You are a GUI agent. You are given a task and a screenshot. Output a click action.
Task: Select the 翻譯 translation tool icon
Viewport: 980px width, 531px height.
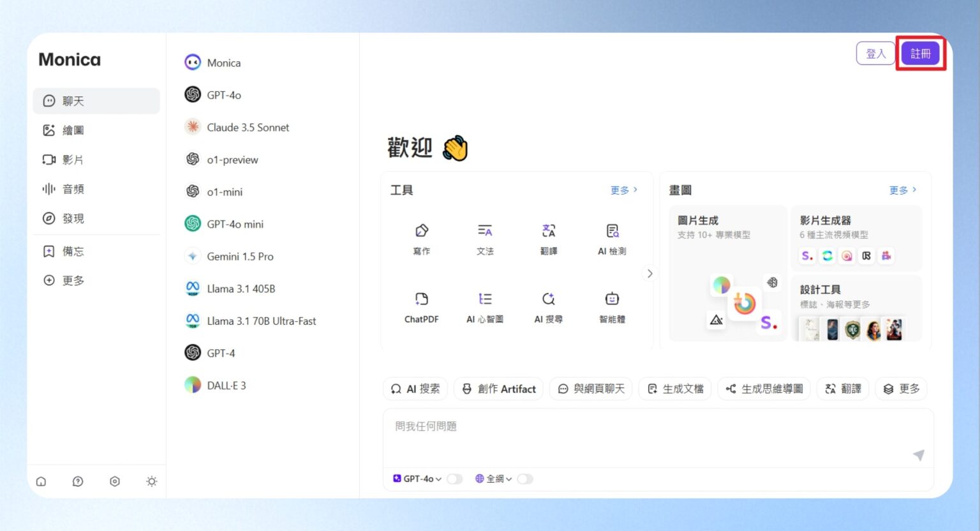pyautogui.click(x=549, y=231)
